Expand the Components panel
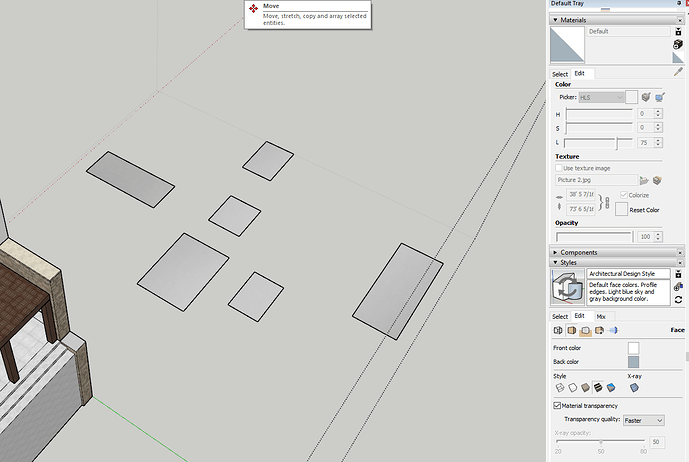The image size is (689, 462). click(555, 252)
